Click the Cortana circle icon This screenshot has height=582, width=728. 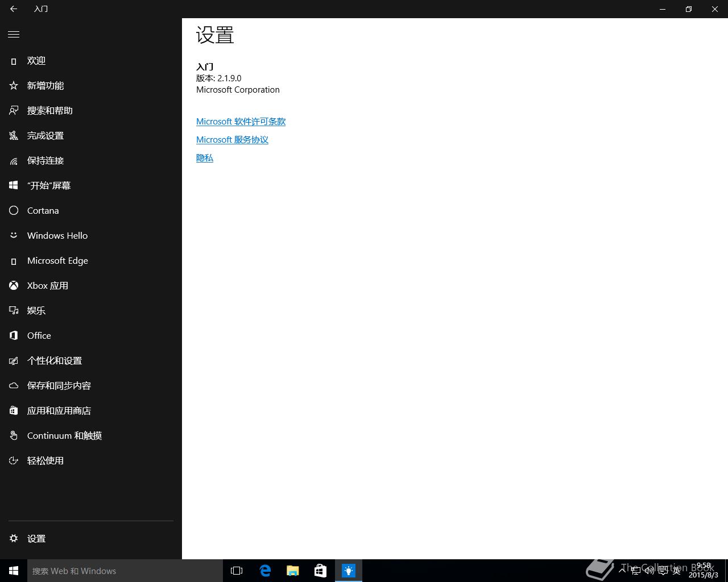click(x=14, y=211)
